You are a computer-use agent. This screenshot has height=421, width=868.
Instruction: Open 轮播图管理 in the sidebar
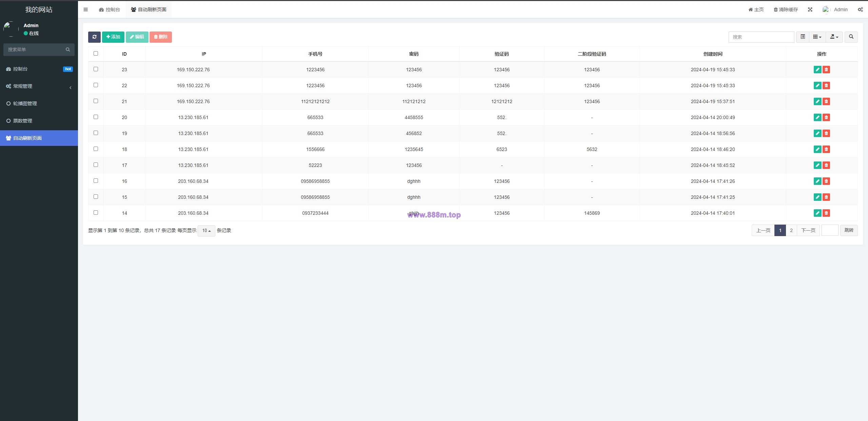tap(39, 103)
